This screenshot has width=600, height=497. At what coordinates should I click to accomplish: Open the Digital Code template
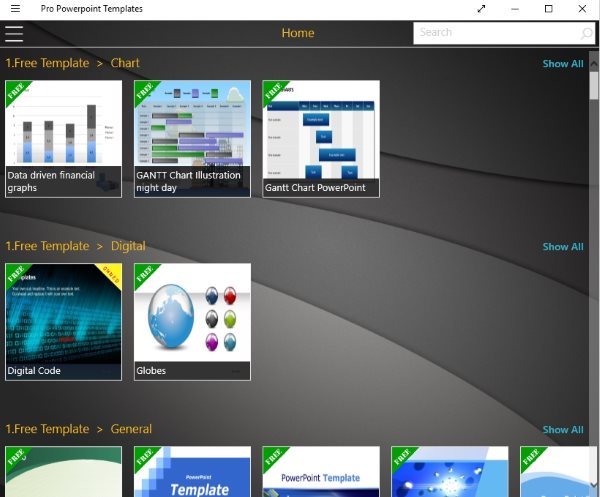64,322
